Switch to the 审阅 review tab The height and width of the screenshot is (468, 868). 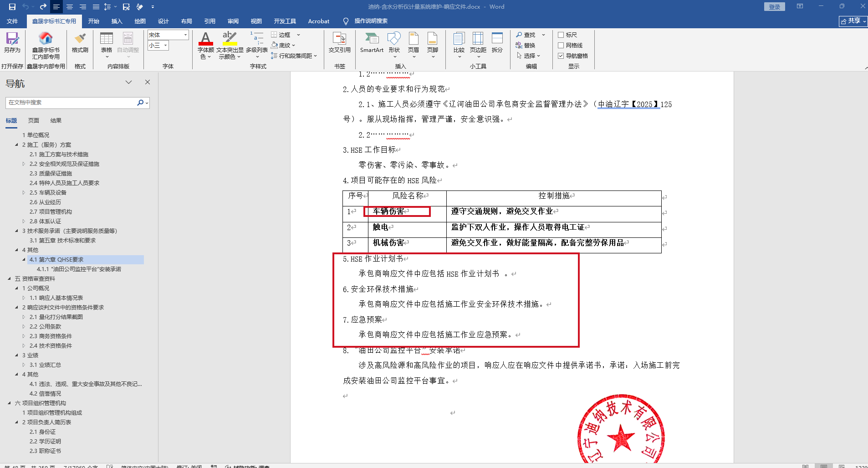tap(233, 21)
